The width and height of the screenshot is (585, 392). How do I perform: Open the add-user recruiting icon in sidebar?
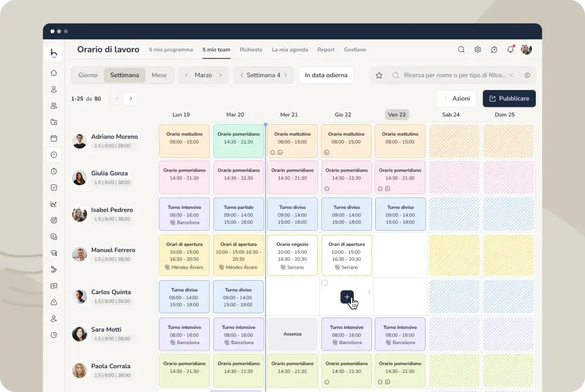coord(54,318)
